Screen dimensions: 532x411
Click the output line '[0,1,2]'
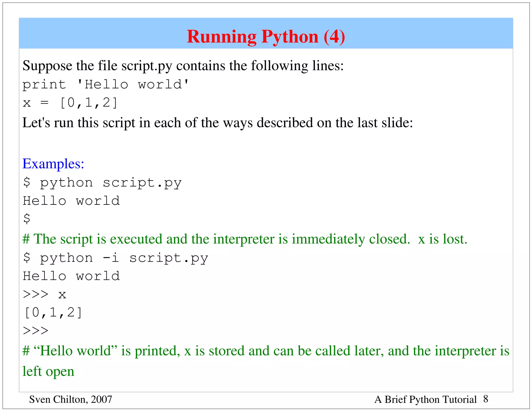click(53, 313)
